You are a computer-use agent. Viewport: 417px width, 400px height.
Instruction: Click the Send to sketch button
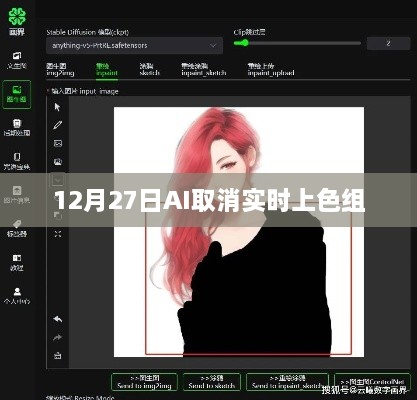(x=212, y=382)
